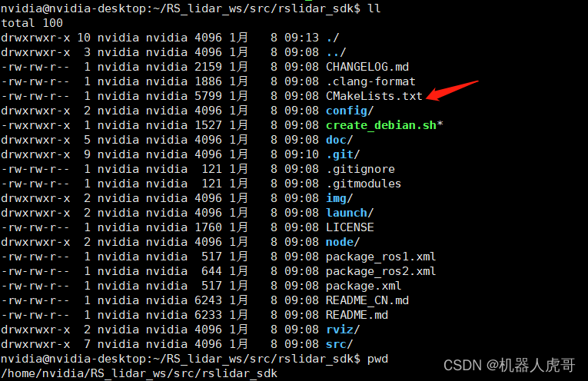Screen dimensions: 588x381
Task: Select the doc/ directory entry
Action: [x=339, y=140]
